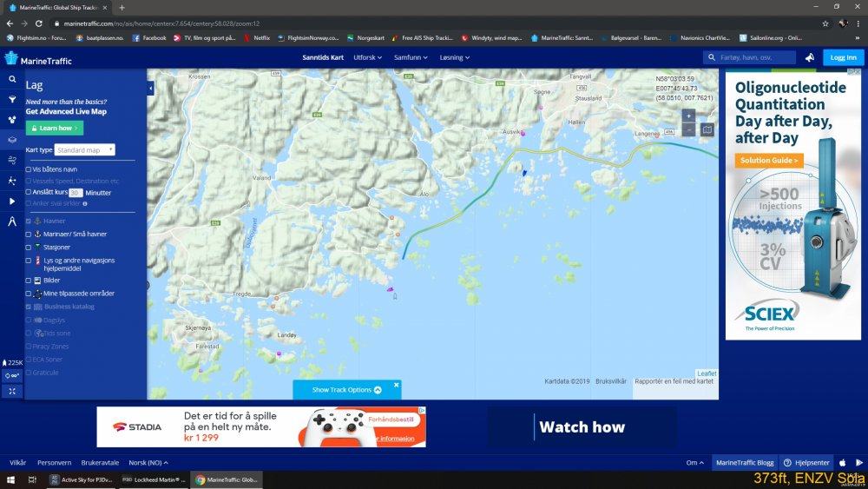This screenshot has height=489, width=868.
Task: Expand the Om footer menu
Action: pyautogui.click(x=694, y=462)
